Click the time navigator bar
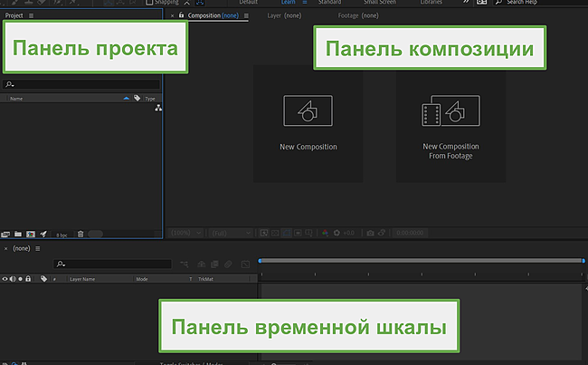Screen dimensions: 588x365 coord(422,261)
